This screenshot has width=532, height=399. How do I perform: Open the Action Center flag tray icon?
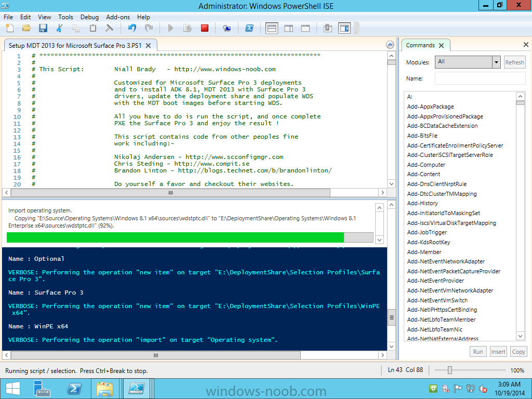coord(458,389)
